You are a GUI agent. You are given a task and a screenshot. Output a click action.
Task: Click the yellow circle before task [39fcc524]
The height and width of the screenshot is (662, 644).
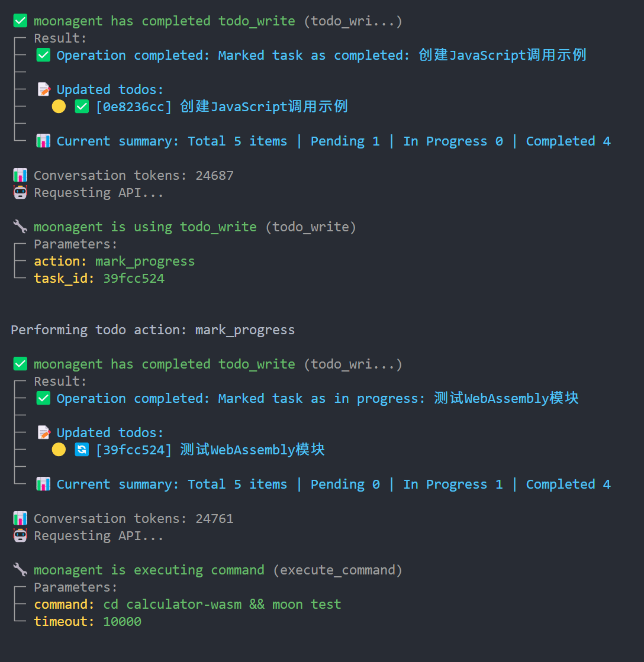[59, 450]
